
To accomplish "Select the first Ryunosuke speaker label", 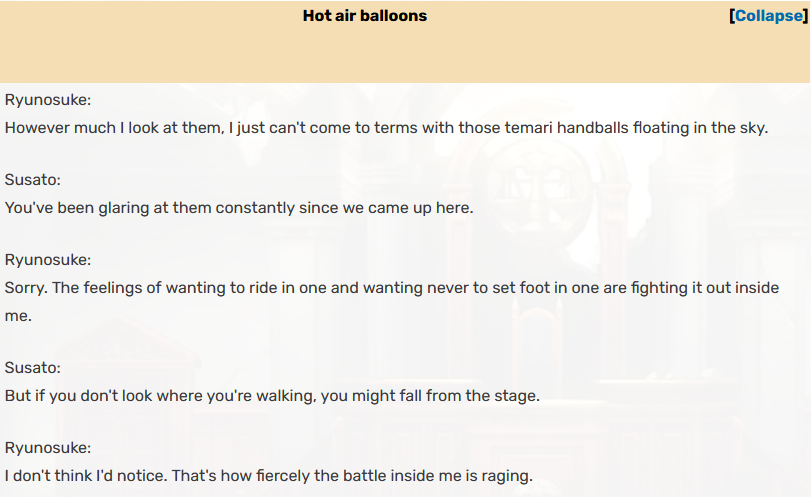I will pos(48,100).
